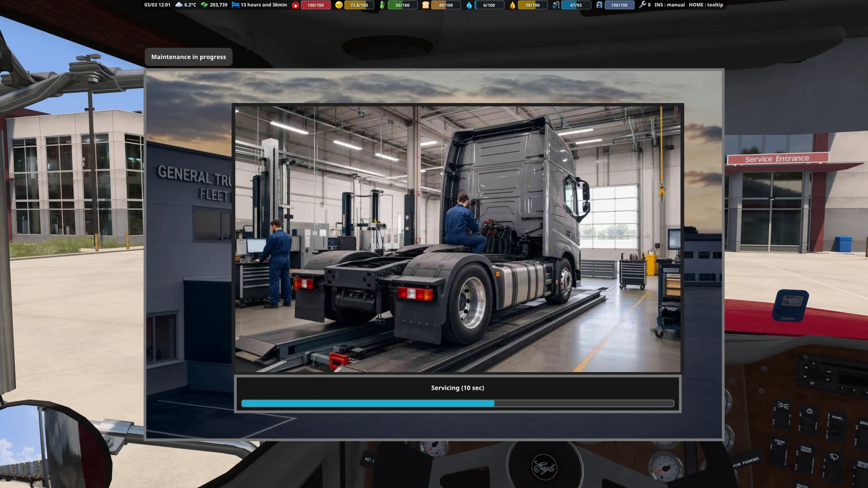Image resolution: width=868 pixels, height=488 pixels.
Task: Click the energy bar showing 58/100
Action: click(533, 5)
